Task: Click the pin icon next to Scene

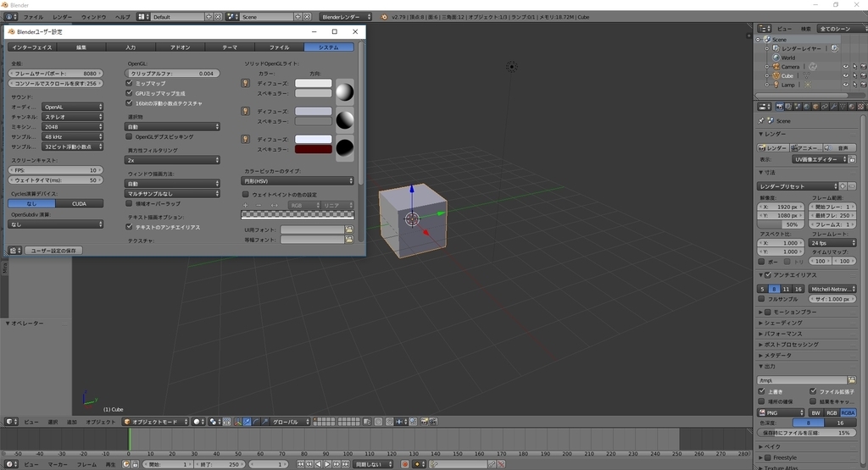Action: pos(761,120)
